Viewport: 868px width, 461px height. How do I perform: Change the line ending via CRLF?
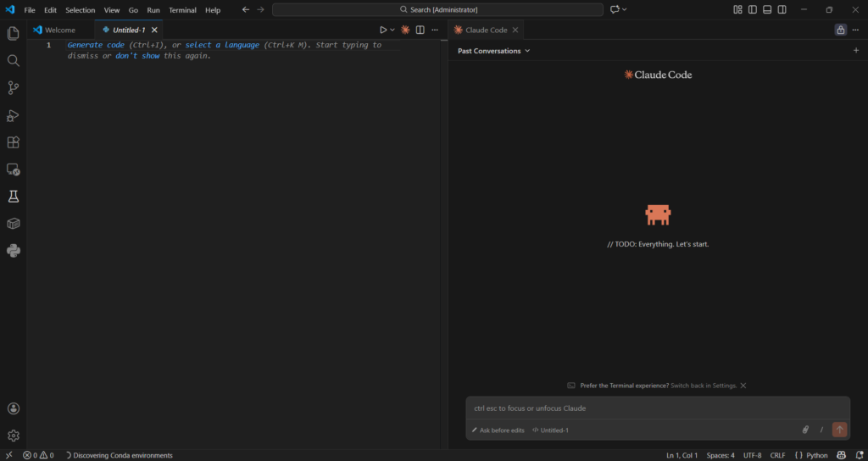tap(777, 455)
